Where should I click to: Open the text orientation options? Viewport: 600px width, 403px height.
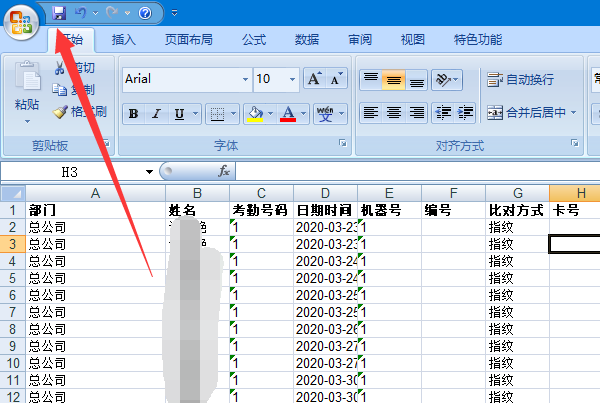[447, 80]
